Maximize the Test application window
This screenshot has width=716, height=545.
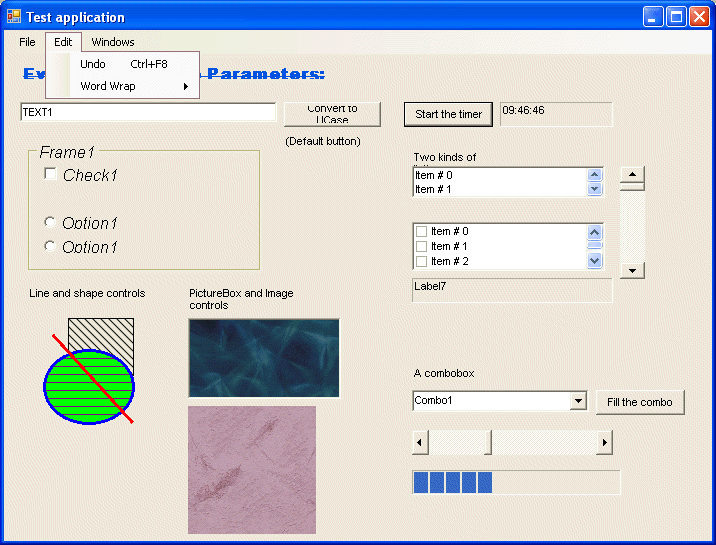(676, 17)
